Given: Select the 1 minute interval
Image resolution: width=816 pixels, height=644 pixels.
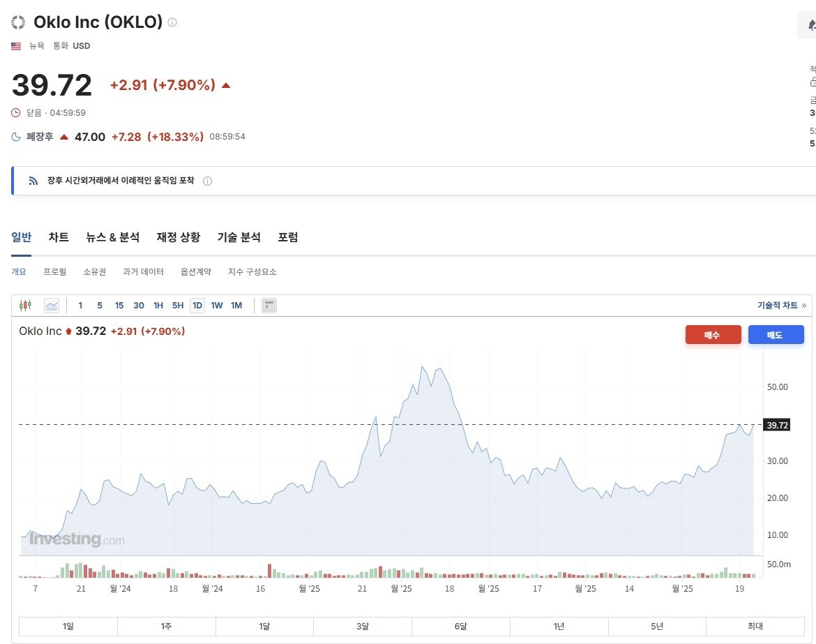Looking at the screenshot, I should point(80,306).
